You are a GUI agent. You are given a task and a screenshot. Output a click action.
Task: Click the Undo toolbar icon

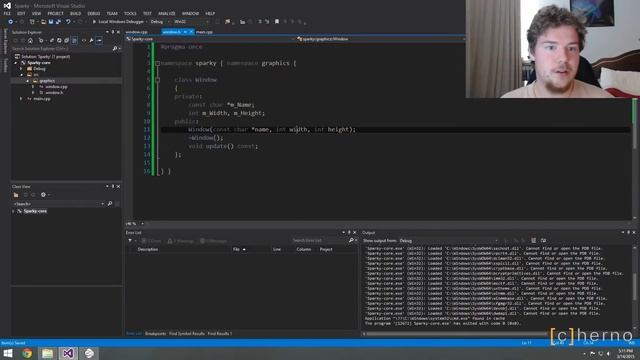coord(68,22)
